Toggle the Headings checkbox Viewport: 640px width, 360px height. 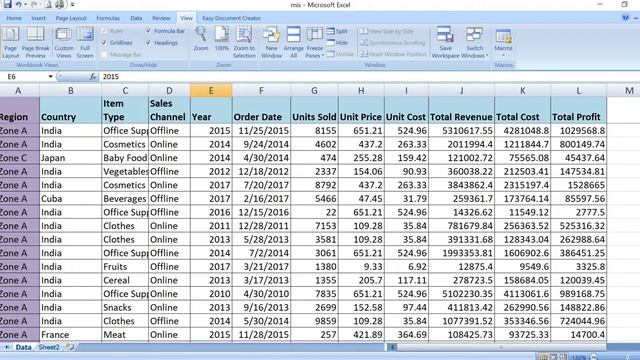point(149,42)
